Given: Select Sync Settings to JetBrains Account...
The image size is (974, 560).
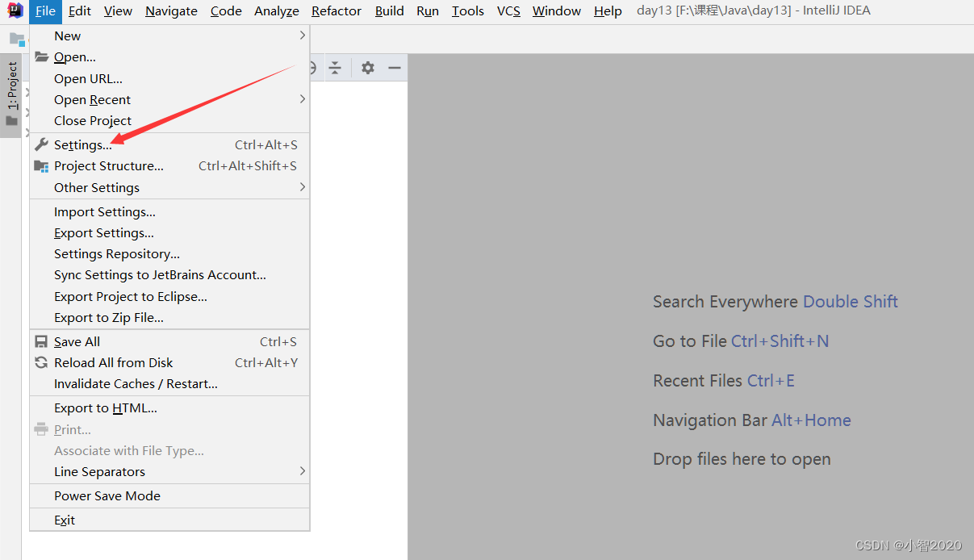Looking at the screenshot, I should [x=169, y=275].
